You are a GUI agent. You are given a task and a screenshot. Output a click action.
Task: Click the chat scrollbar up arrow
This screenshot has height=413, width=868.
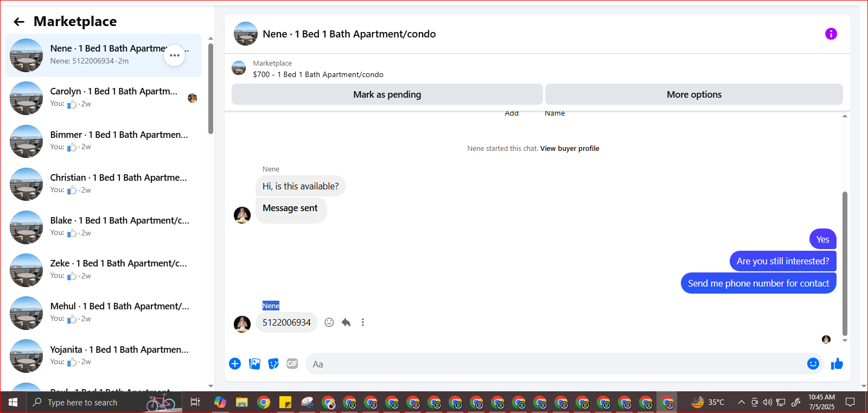pos(845,116)
